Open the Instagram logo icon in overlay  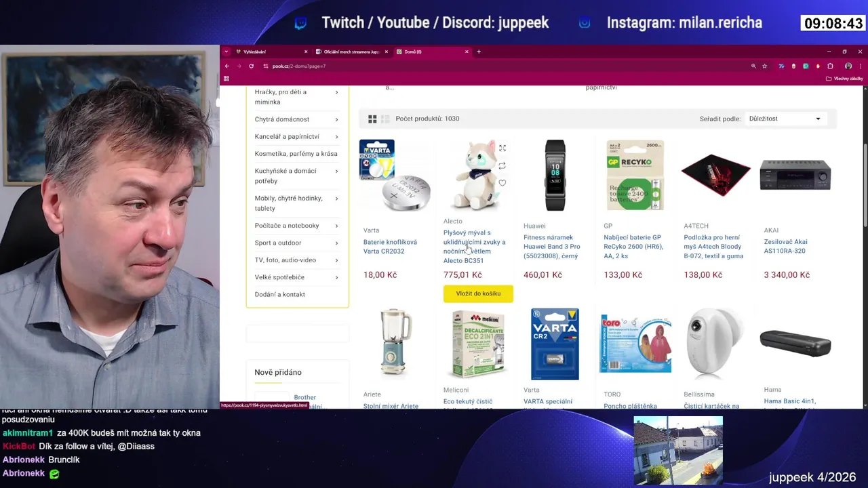coord(585,23)
